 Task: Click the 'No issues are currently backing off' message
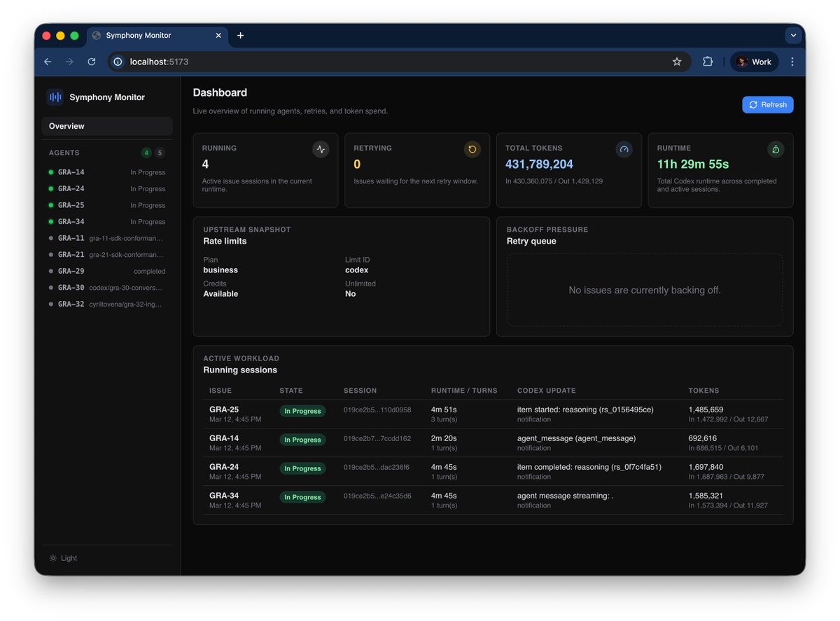645,290
